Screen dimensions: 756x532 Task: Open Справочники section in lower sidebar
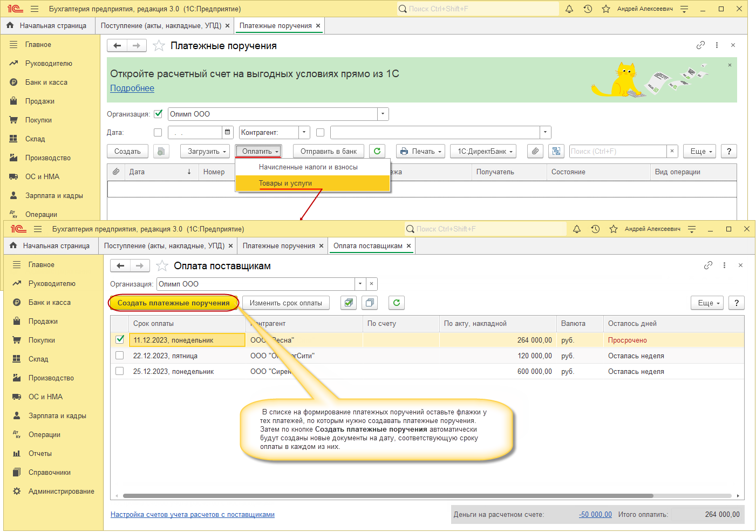(50, 472)
